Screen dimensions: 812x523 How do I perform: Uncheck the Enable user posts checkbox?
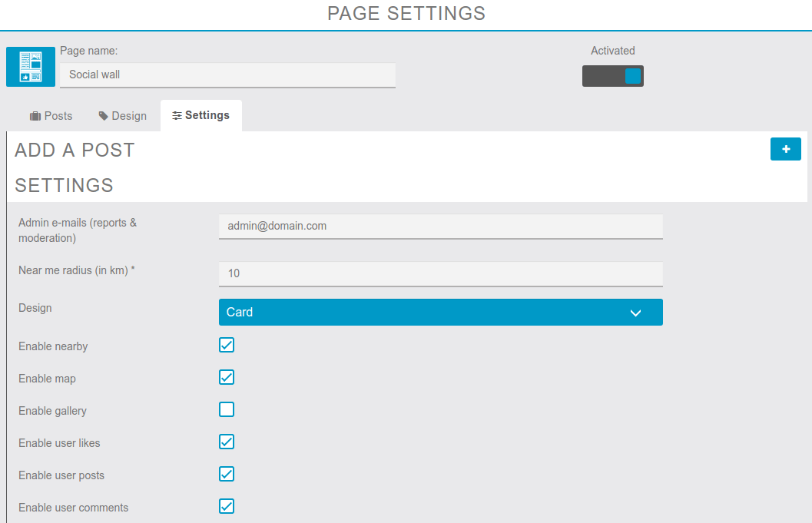tap(227, 474)
